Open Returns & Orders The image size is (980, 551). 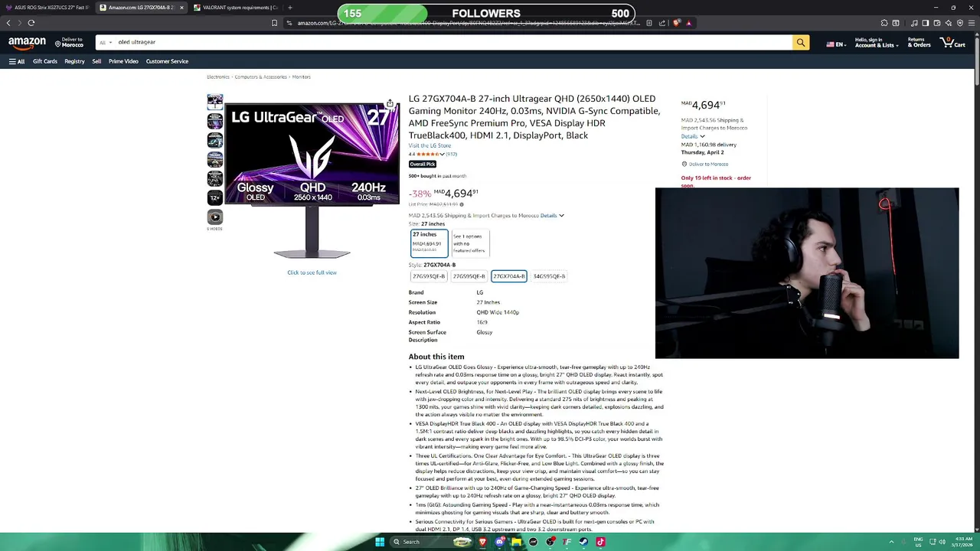[x=919, y=43]
